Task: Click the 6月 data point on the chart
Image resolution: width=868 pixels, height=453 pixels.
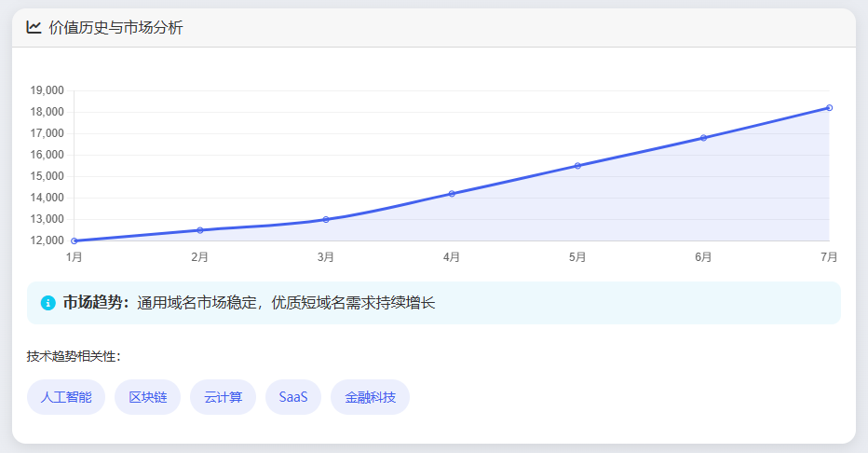Action: click(703, 138)
